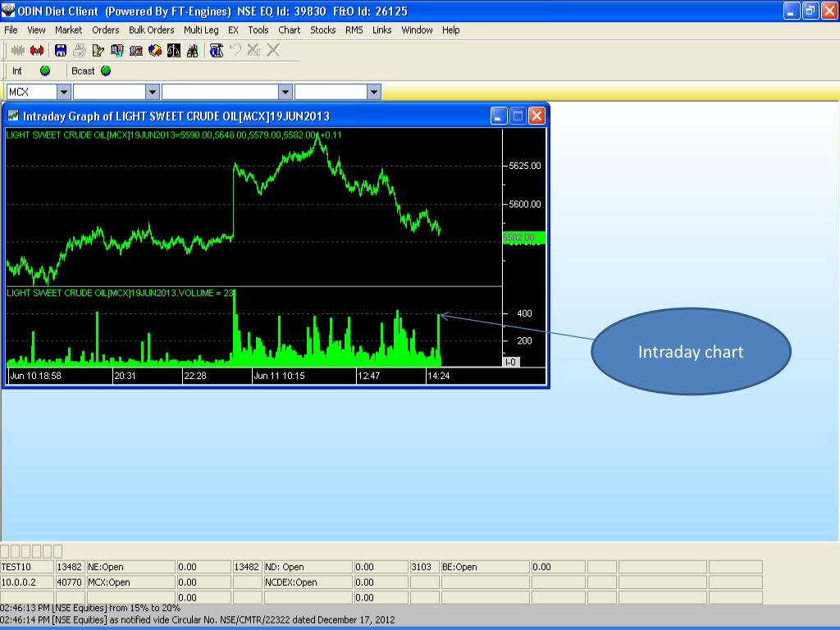840x630 pixels.
Task: Click the chart icon in Intraday Graph title bar
Action: point(13,116)
